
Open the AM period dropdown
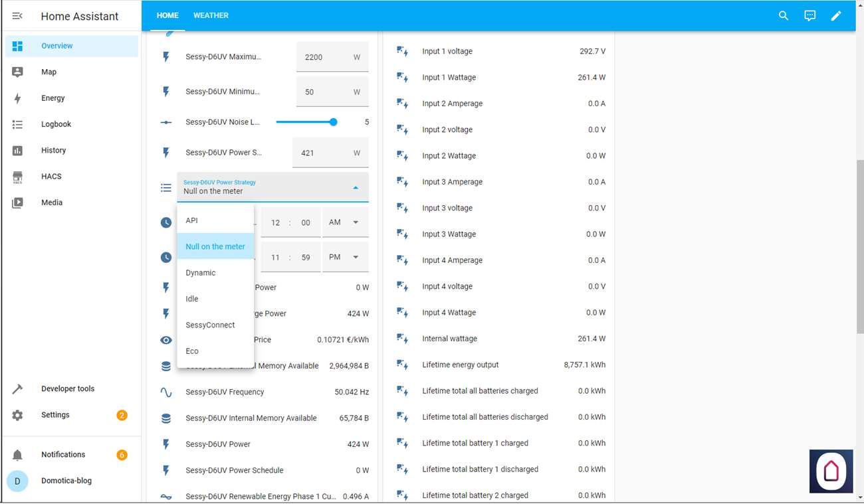tap(345, 222)
